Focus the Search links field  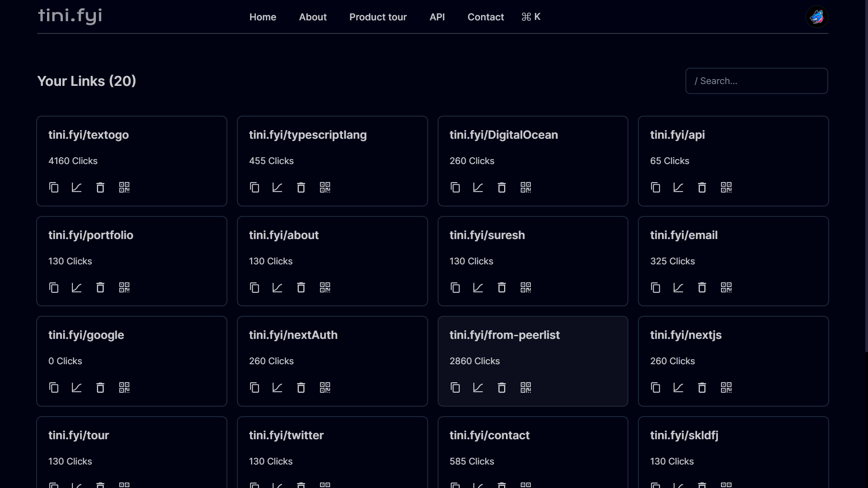756,81
